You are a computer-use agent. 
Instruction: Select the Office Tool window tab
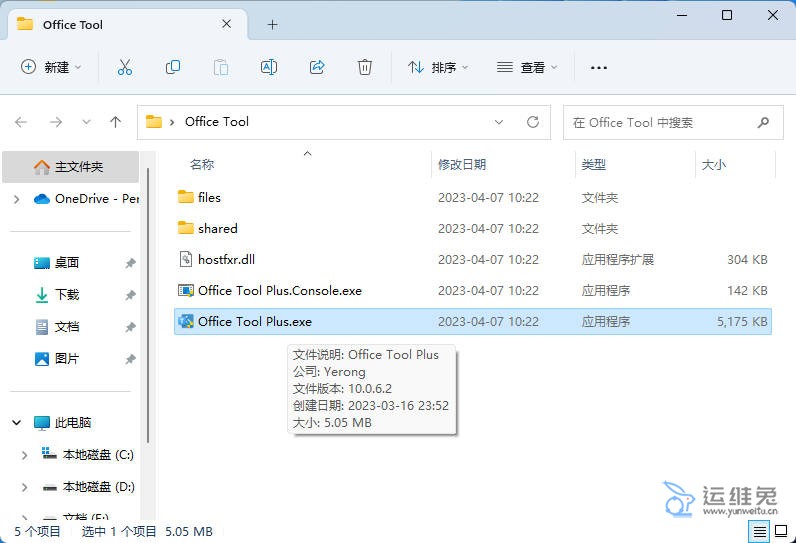coord(120,24)
